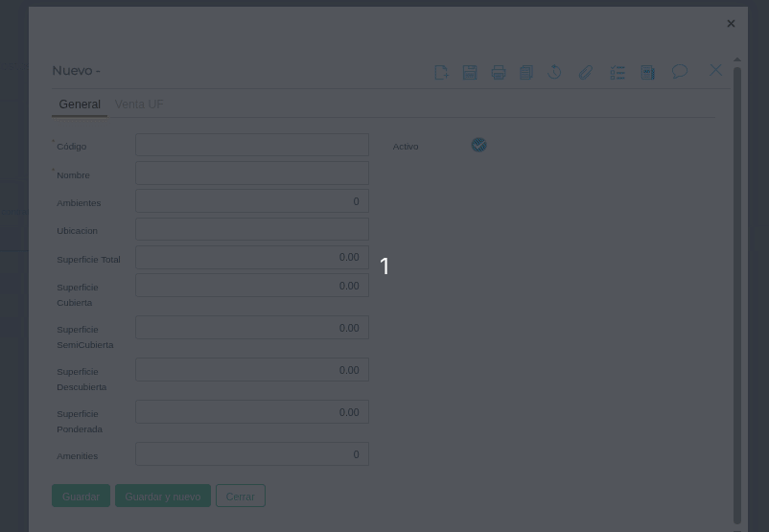Close the dialog with top-right X
This screenshot has height=532, width=769.
731,24
